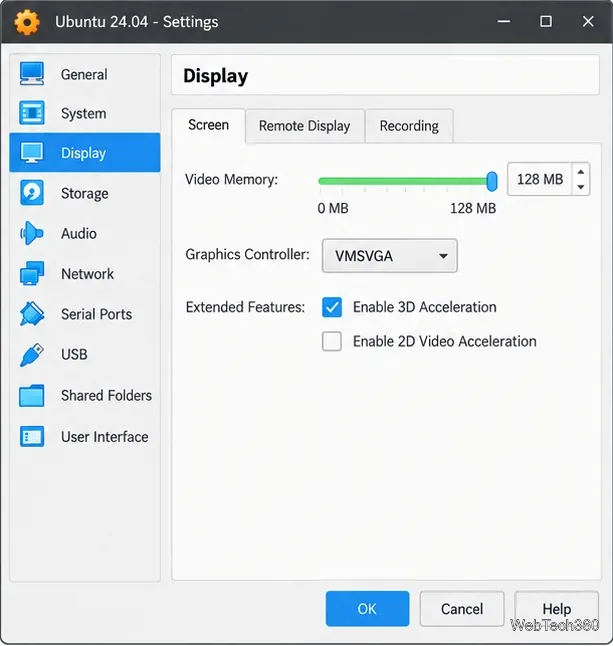This screenshot has height=646, width=613.
Task: Click the Help button
Action: [x=557, y=609]
